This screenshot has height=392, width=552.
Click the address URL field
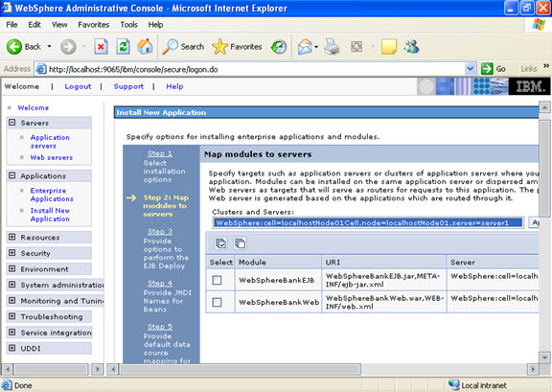(x=256, y=69)
